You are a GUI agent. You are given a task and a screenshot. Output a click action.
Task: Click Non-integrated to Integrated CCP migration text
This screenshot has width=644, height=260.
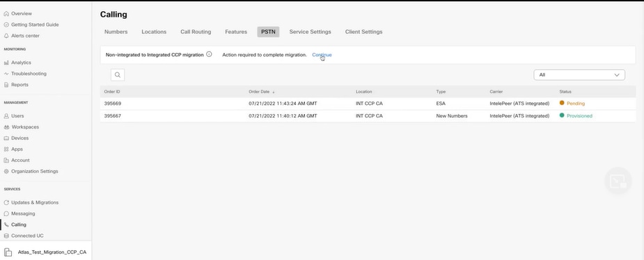point(155,54)
